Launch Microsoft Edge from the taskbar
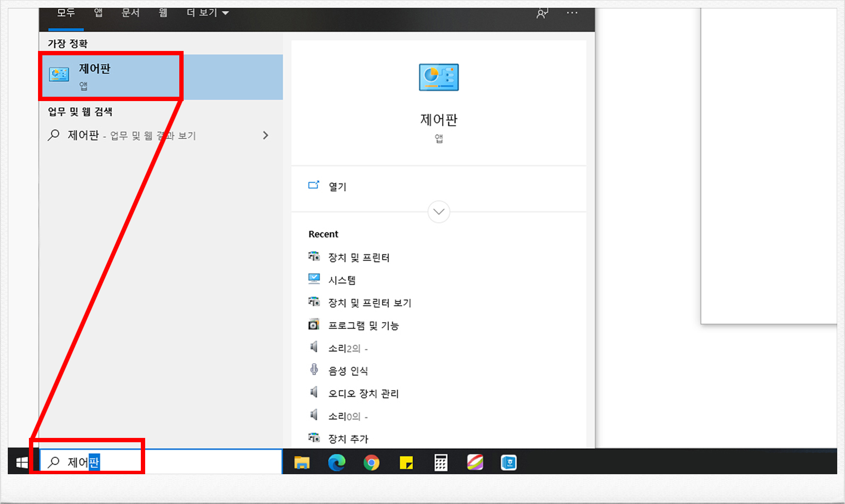Viewport: 845px width, 504px height. (x=337, y=463)
